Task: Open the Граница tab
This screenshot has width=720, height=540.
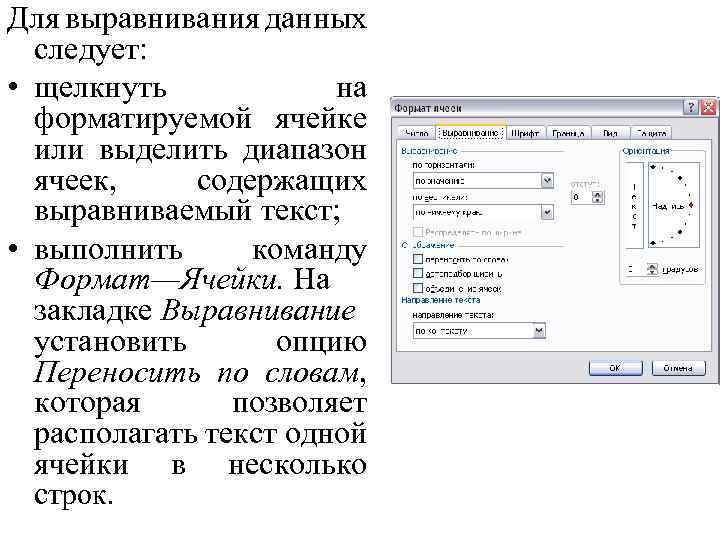Action: pyautogui.click(x=568, y=133)
